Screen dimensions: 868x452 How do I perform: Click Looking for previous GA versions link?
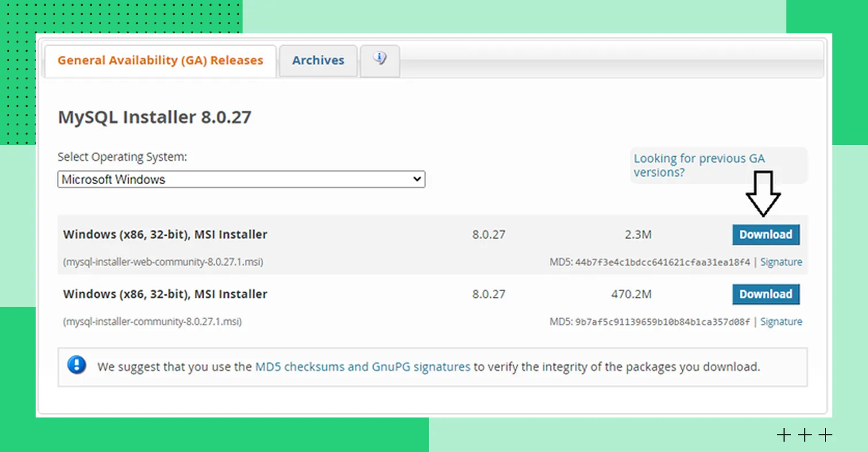(699, 166)
